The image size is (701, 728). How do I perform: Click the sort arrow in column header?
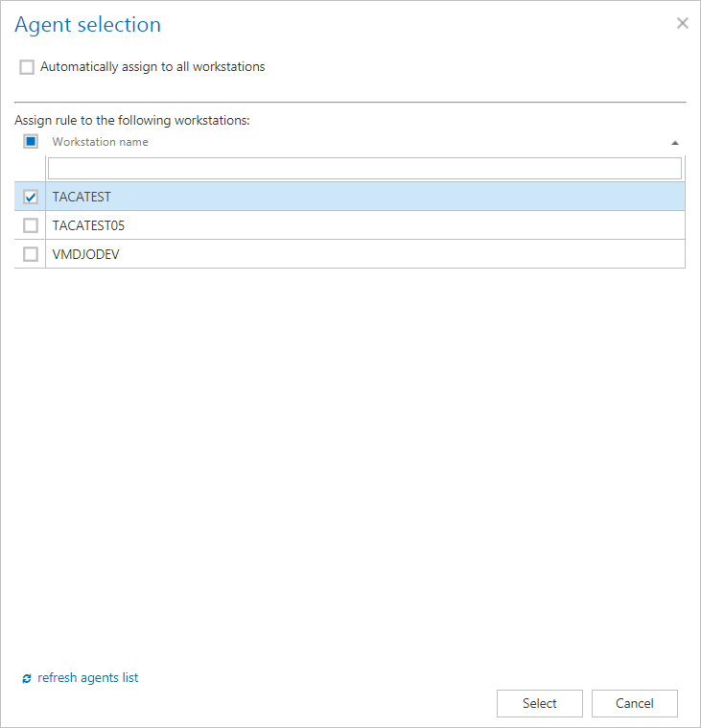point(675,143)
